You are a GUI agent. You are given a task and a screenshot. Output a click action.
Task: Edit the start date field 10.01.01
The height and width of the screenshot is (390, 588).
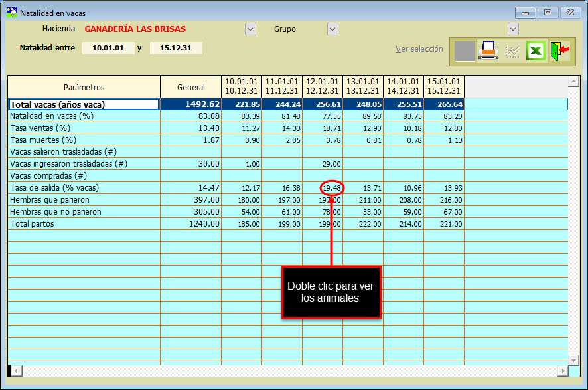[108, 48]
